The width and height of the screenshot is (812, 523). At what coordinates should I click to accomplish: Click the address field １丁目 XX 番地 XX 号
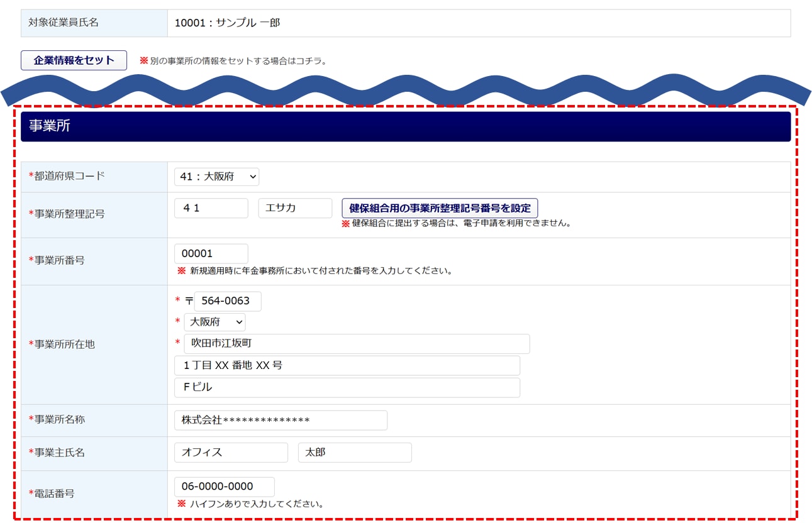[x=347, y=366]
